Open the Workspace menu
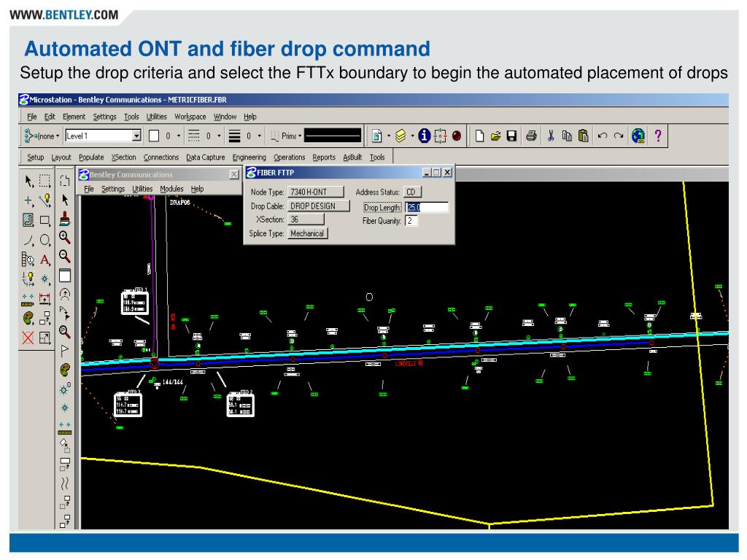This screenshot has width=747, height=560. [x=190, y=117]
